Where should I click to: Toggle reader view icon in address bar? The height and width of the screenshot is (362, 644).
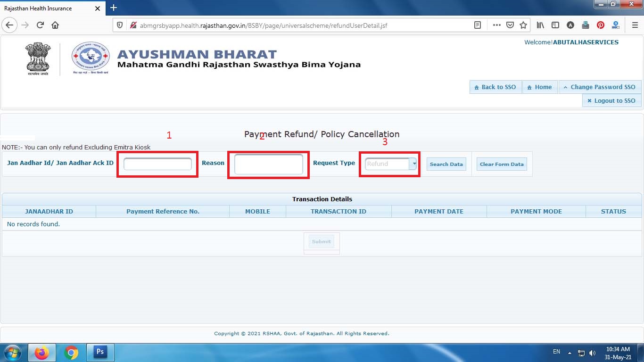[478, 25]
